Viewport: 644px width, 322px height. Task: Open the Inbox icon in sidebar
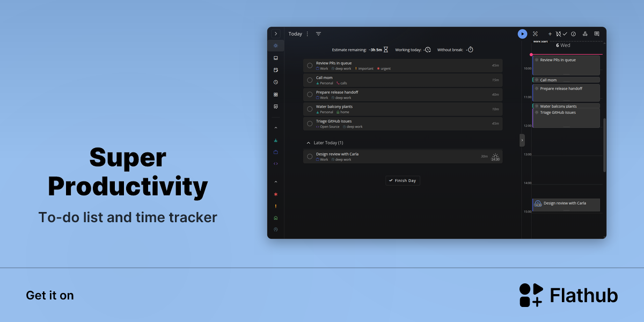click(276, 58)
